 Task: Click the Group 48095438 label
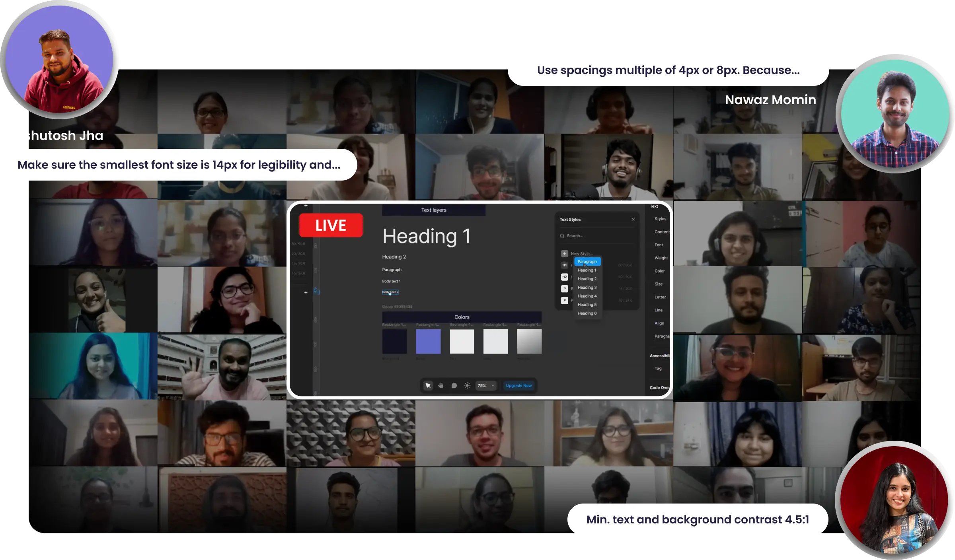tap(397, 307)
